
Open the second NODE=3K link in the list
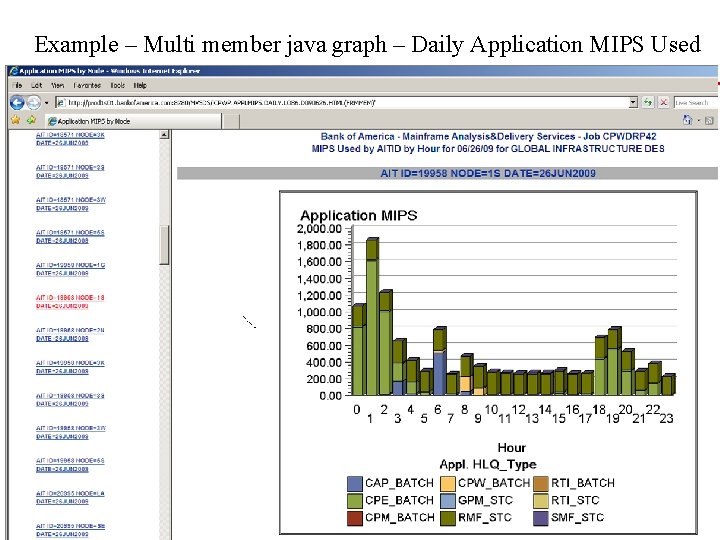click(70, 367)
